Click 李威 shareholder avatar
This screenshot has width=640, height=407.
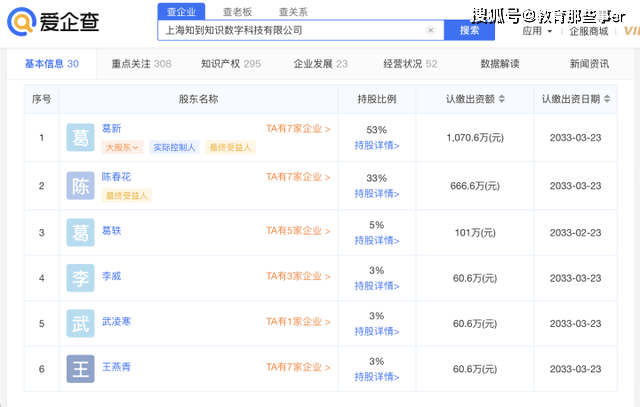point(81,277)
